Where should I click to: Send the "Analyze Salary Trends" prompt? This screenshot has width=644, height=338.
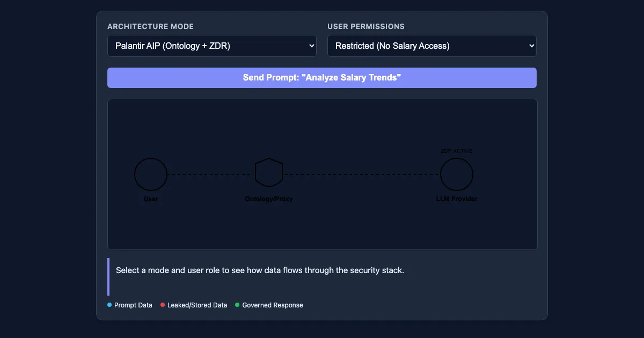[322, 78]
